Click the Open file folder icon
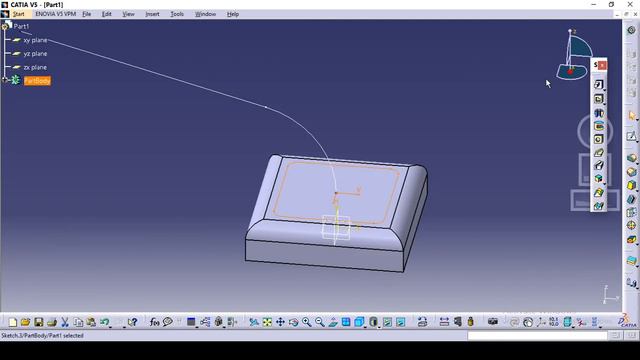 tap(25, 322)
